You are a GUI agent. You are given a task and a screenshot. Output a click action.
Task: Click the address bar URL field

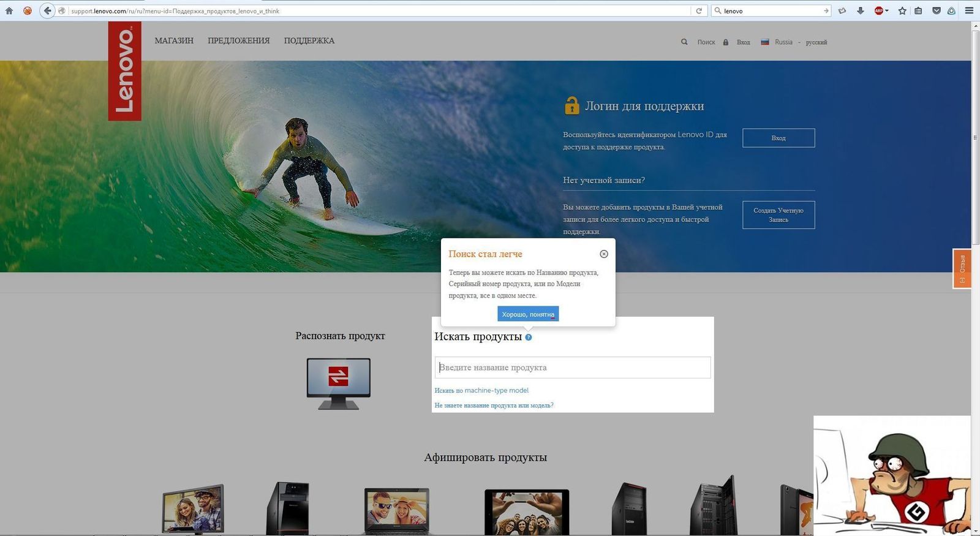coord(380,10)
